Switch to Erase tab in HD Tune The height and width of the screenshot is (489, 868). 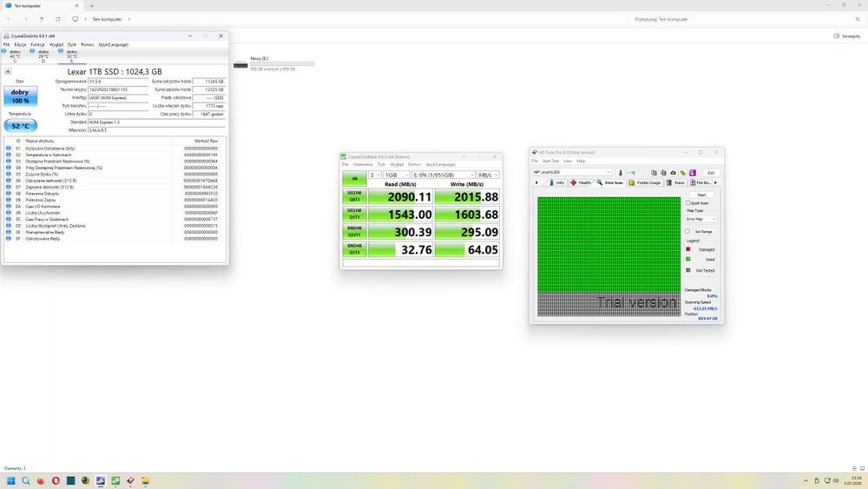(676, 182)
